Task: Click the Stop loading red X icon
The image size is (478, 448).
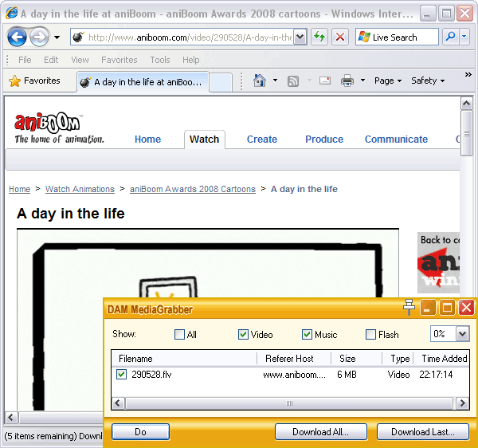Action: click(340, 37)
